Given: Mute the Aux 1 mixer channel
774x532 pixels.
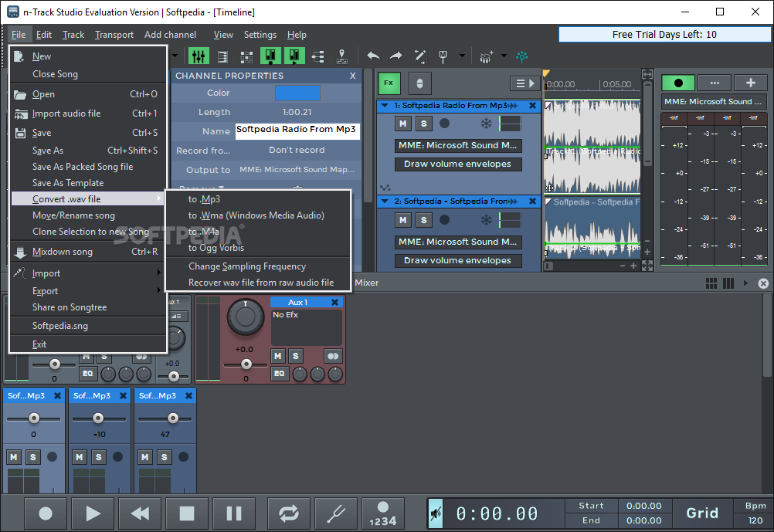Looking at the screenshot, I should [278, 356].
